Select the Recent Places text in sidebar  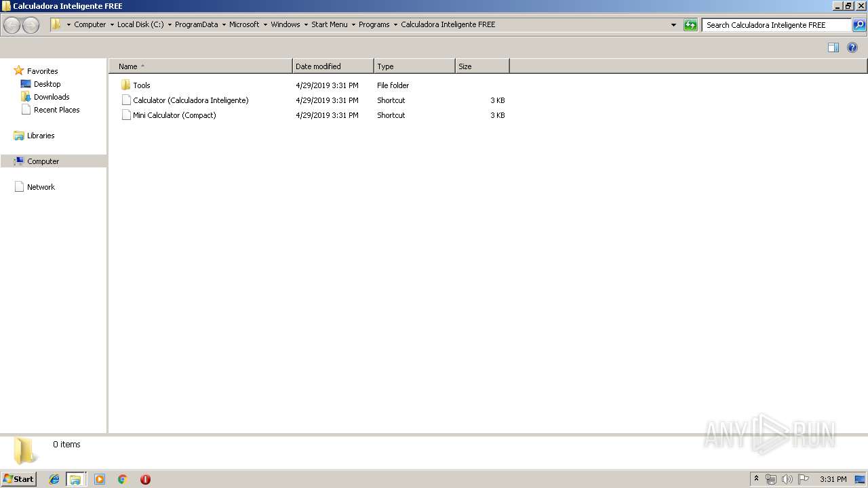click(57, 110)
